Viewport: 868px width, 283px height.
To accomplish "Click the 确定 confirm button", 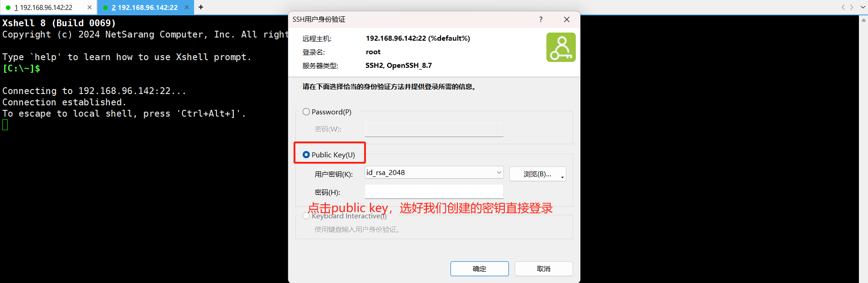I will pos(479,269).
